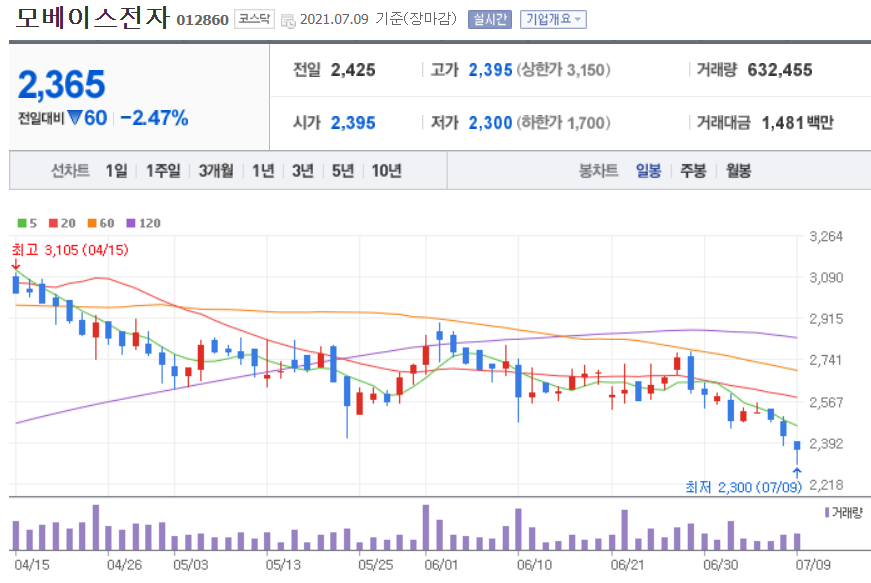Click the 06/10 date axis label
The width and height of the screenshot is (871, 583).
coord(534,565)
